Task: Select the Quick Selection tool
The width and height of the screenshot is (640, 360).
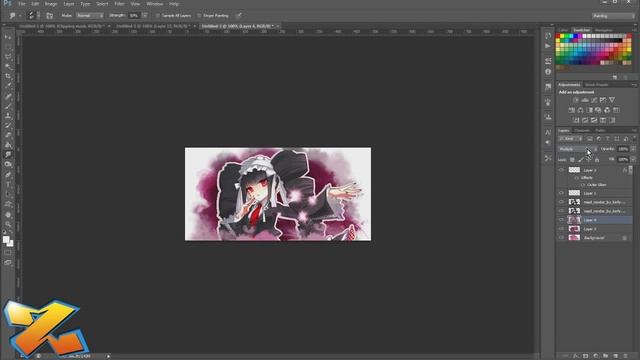Action: [8, 67]
